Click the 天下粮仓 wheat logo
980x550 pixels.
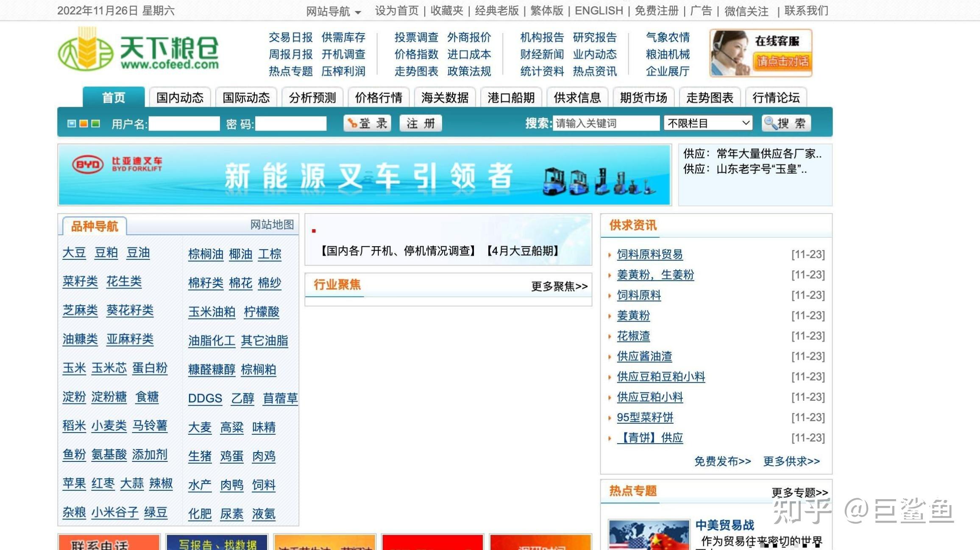pyautogui.click(x=86, y=50)
